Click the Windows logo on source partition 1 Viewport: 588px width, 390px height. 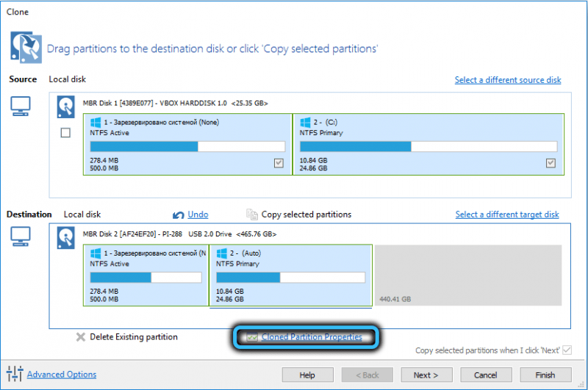pyautogui.click(x=96, y=122)
